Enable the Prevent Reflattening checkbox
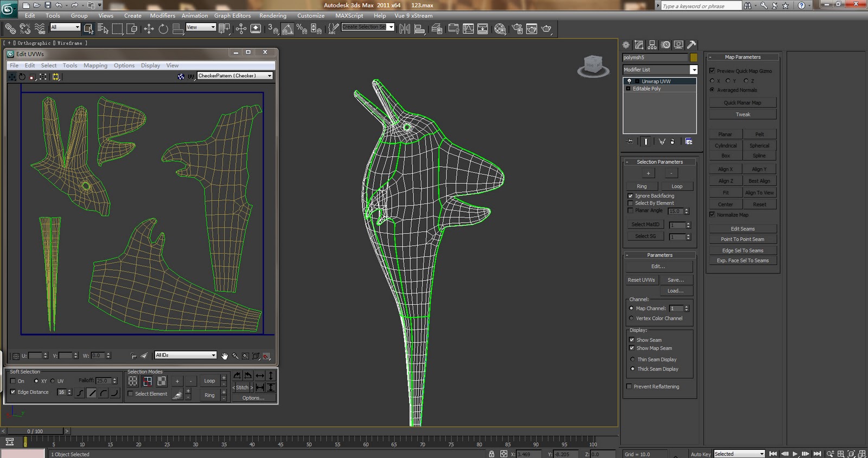Image resolution: width=868 pixels, height=458 pixels. (629, 386)
